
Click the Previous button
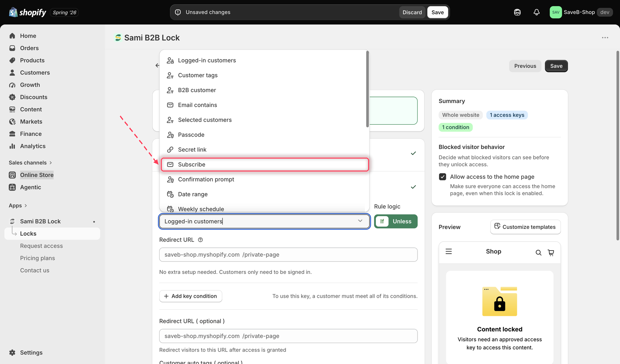click(x=525, y=66)
